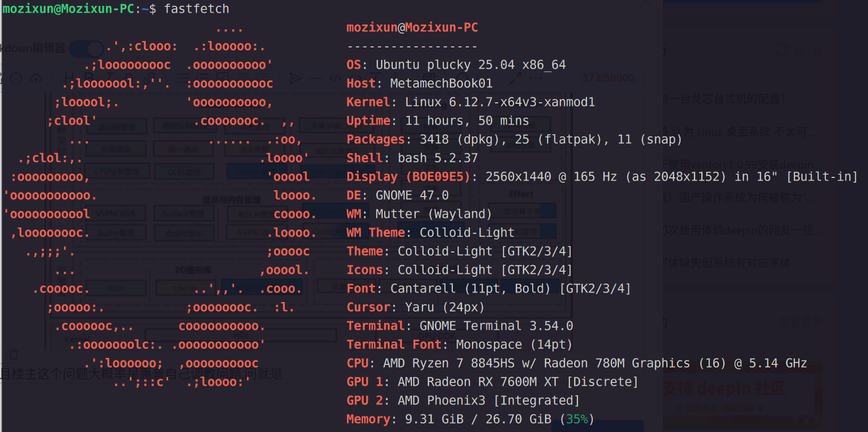Open the emoji picker in editor toolbar
This screenshot has width=868, height=432.
[x=16, y=78]
